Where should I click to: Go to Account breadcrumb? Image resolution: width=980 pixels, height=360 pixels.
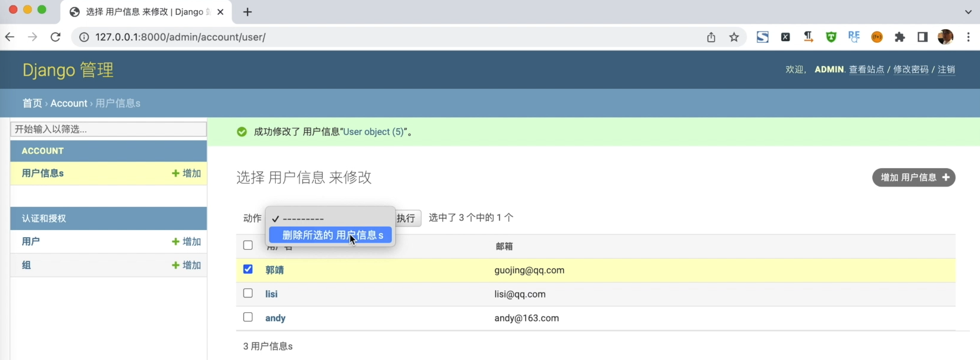69,103
